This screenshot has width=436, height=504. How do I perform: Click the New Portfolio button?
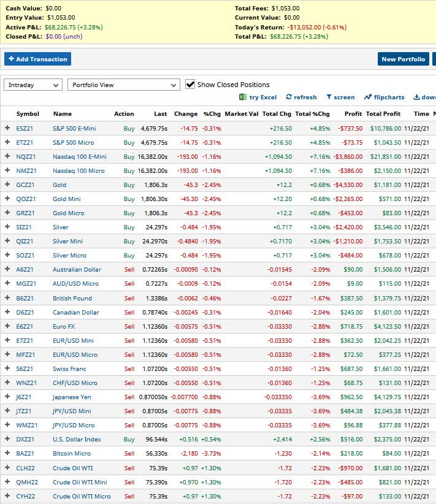tap(403, 59)
